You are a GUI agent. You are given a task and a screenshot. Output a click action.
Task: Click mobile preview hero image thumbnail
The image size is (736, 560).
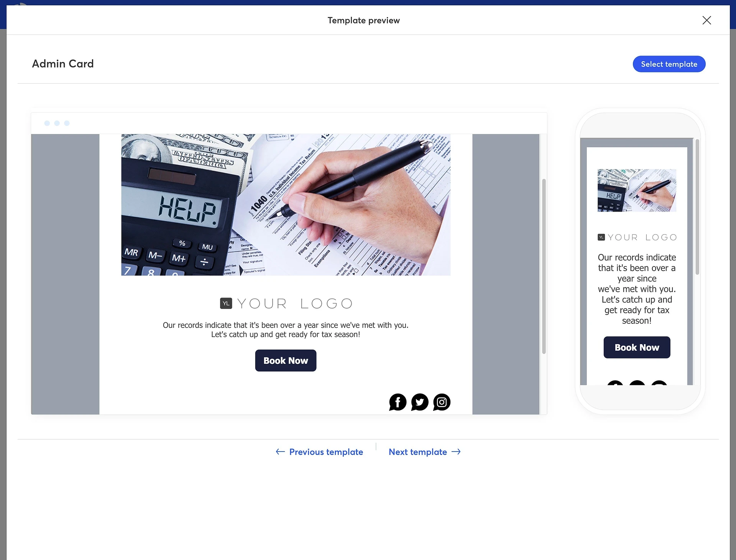pos(637,190)
